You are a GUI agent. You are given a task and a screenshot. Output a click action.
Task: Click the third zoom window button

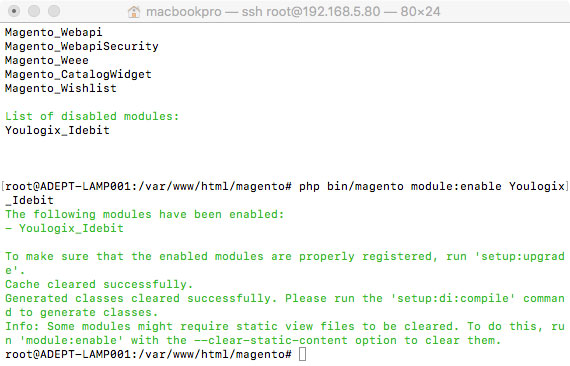tap(54, 11)
